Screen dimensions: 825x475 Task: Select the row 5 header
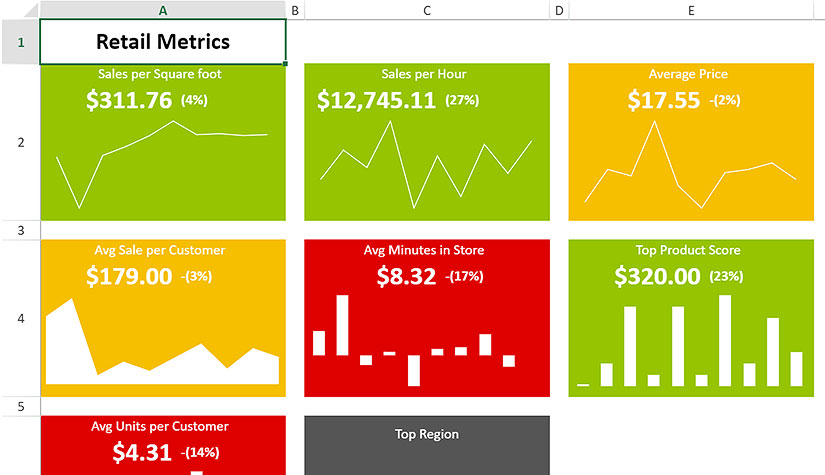click(x=20, y=406)
